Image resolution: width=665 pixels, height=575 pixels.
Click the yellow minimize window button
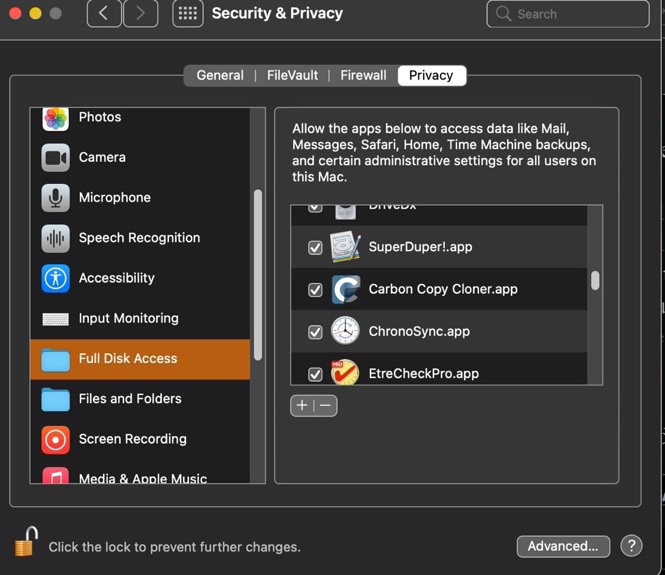(35, 14)
